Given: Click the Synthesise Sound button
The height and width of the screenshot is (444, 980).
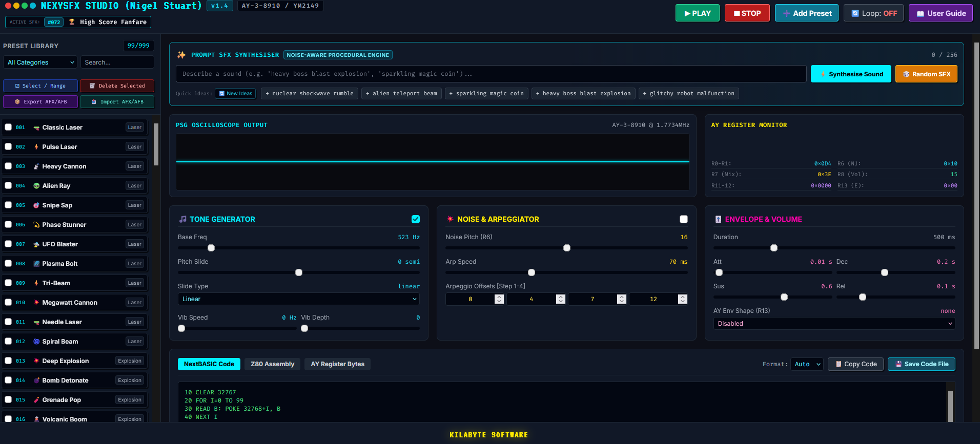Looking at the screenshot, I should [851, 74].
